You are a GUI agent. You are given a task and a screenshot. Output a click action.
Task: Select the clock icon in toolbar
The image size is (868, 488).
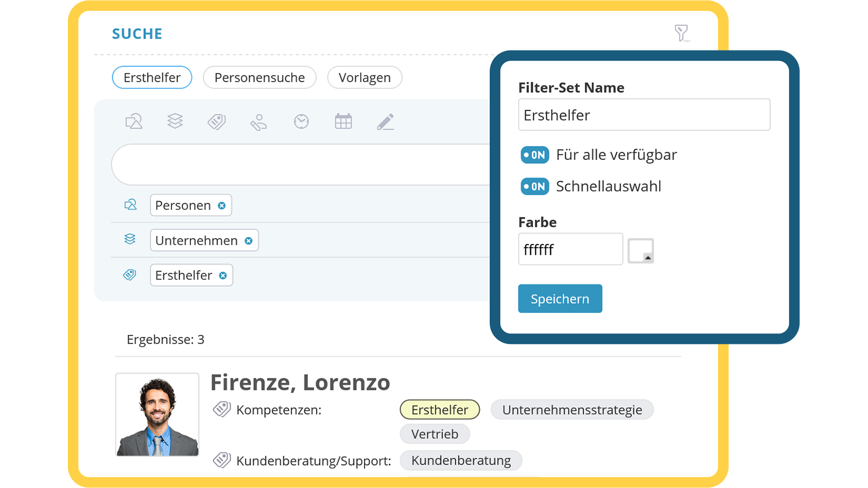[x=301, y=121]
